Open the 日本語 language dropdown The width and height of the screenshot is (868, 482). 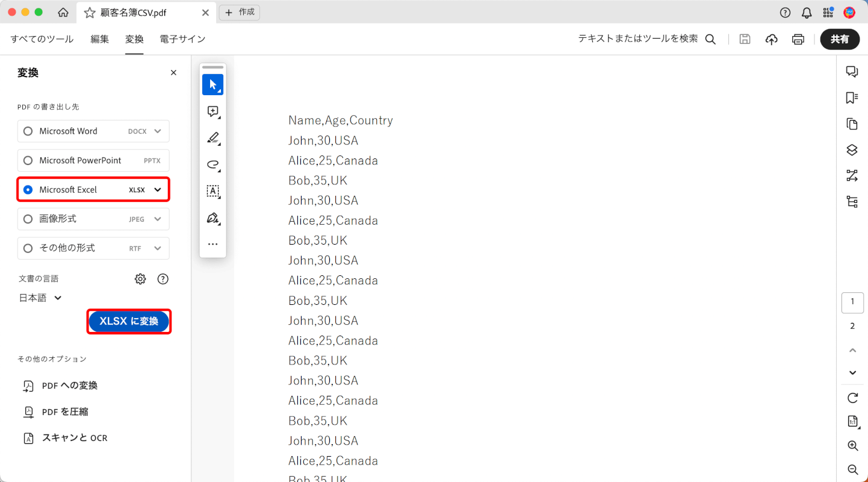coord(41,298)
